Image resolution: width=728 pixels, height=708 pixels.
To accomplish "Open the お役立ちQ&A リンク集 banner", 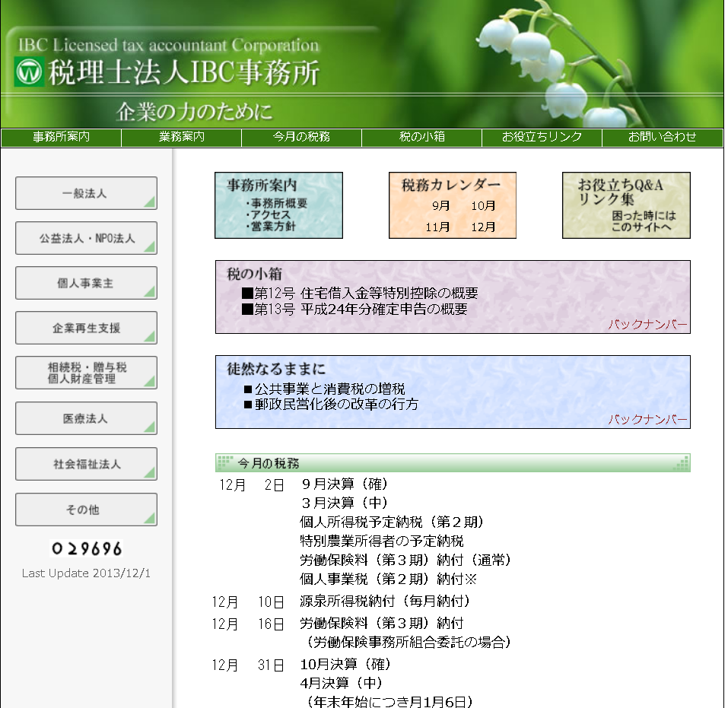I will click(x=626, y=205).
